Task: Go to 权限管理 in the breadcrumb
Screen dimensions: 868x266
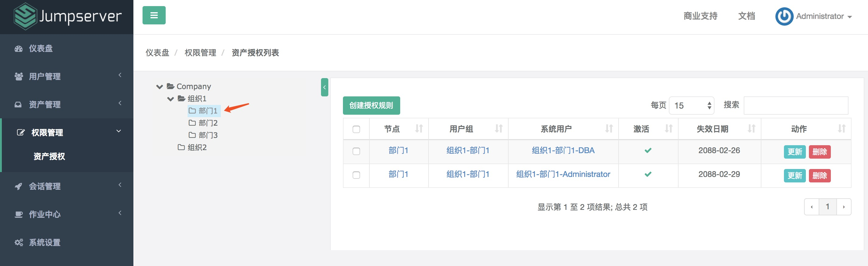Action: [200, 53]
